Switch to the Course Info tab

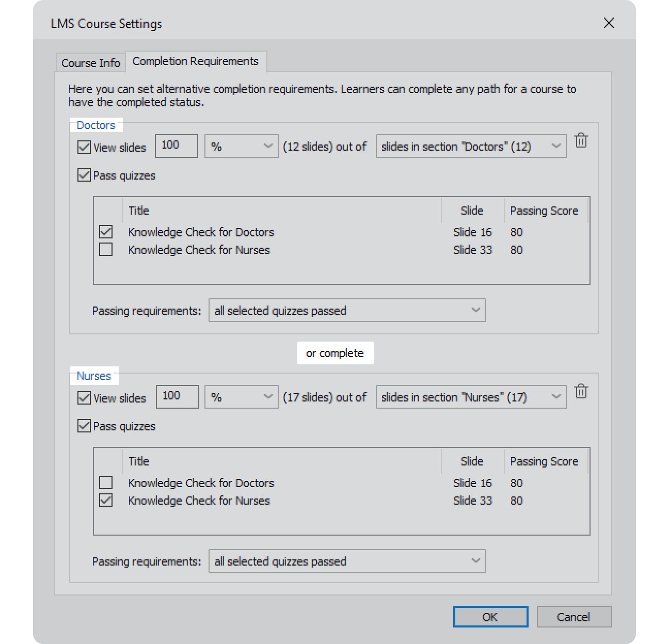(90, 63)
